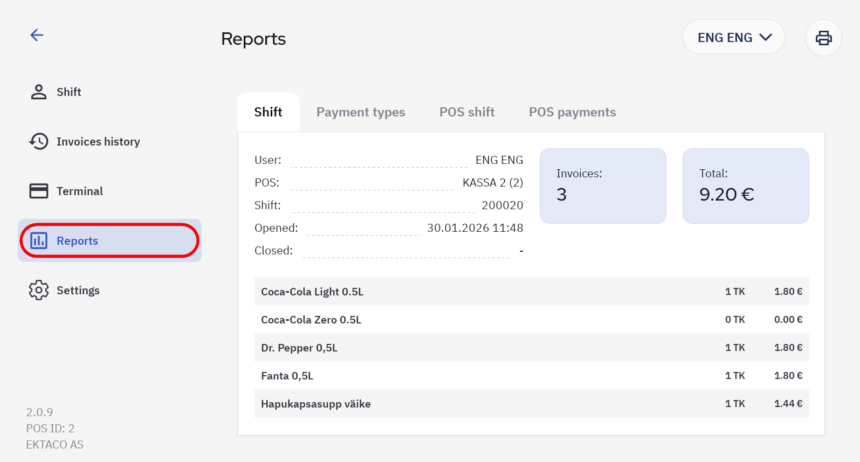Switch to the Payment types tab
Image resolution: width=860 pixels, height=462 pixels.
pos(360,112)
